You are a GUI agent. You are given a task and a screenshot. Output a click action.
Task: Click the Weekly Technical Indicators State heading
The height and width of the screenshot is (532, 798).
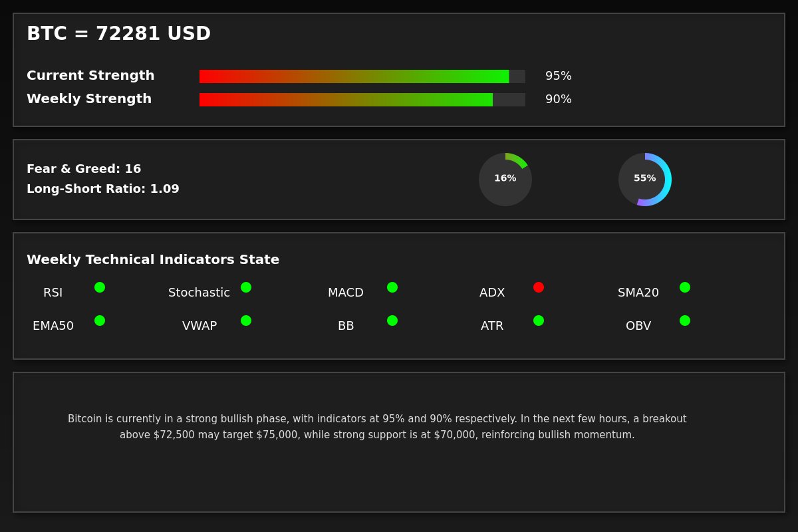point(153,260)
